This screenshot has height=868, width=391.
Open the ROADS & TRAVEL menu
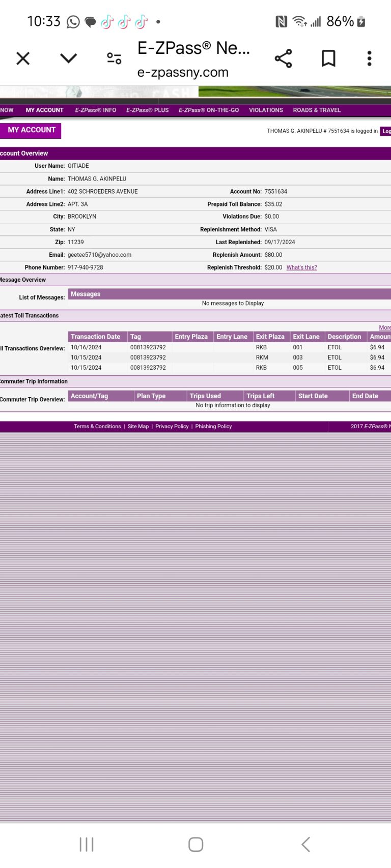point(317,110)
